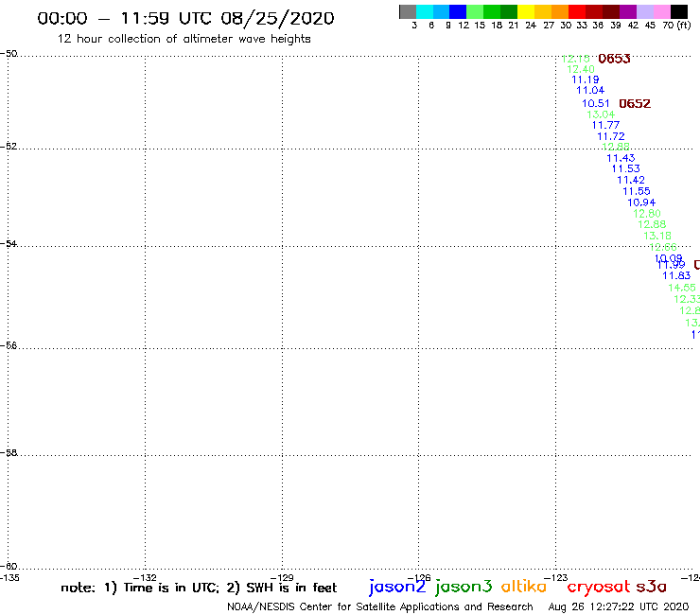
Task: Click the 11.72 wave height value
Action: pyautogui.click(x=611, y=136)
